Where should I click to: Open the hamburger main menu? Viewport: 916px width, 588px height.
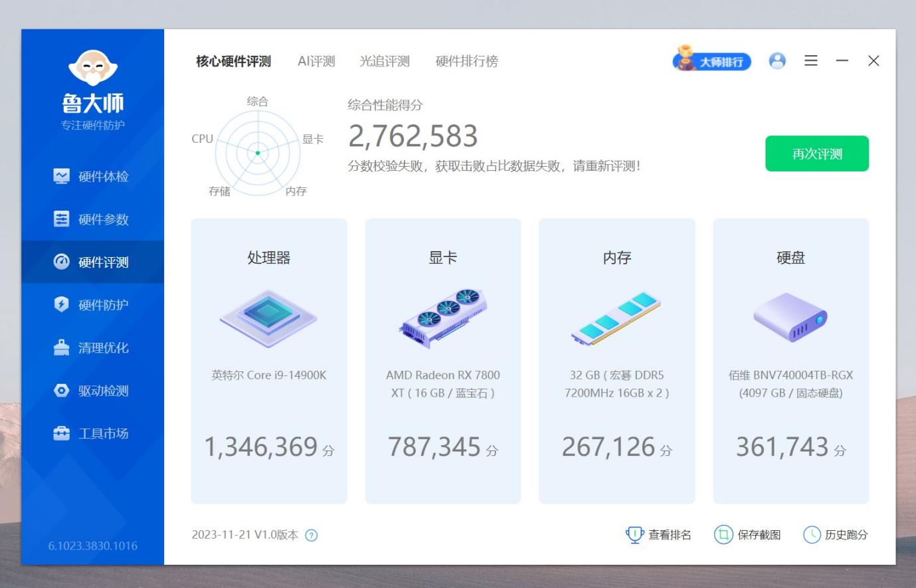(x=811, y=60)
